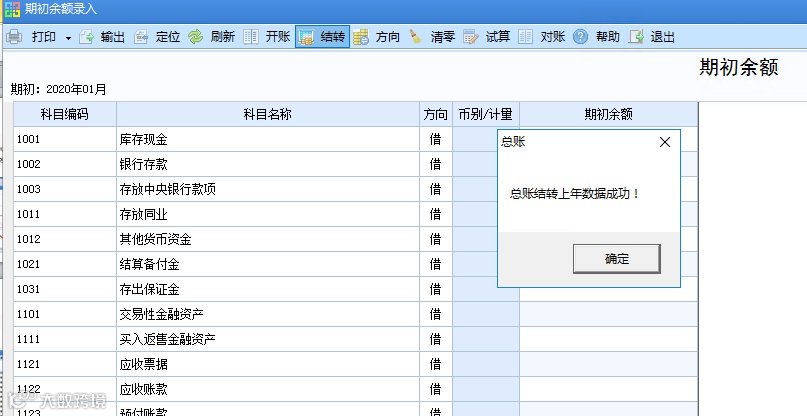Click opening balance cell for 交易性金融资产
The height and width of the screenshot is (416, 807).
tap(608, 314)
